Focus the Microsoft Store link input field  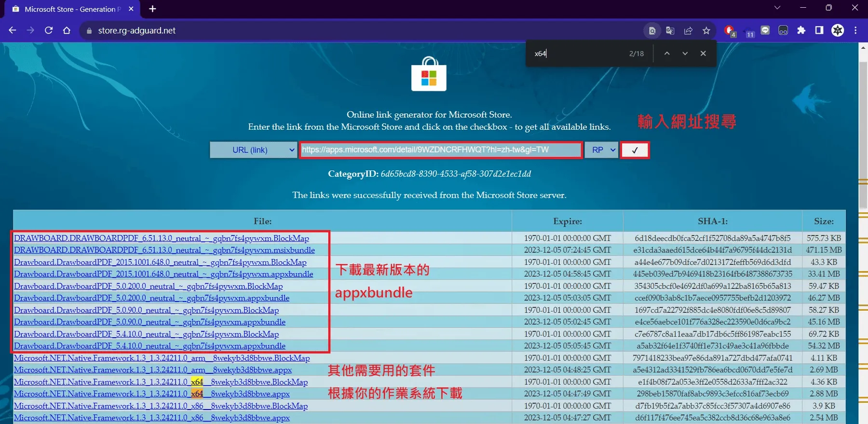pyautogui.click(x=440, y=150)
